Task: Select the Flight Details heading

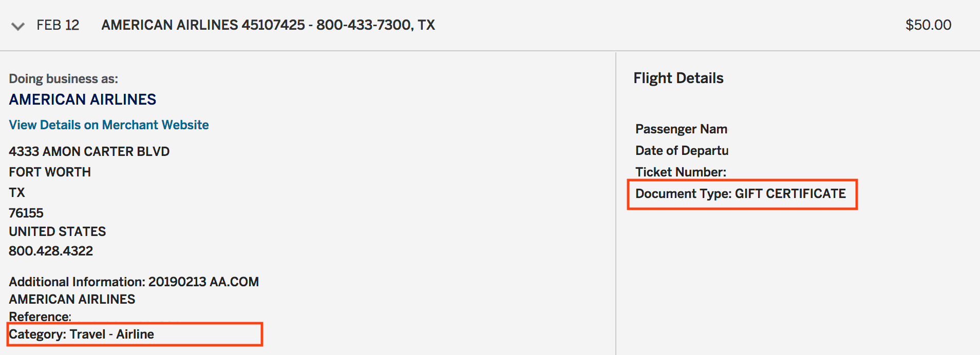Action: 679,78
